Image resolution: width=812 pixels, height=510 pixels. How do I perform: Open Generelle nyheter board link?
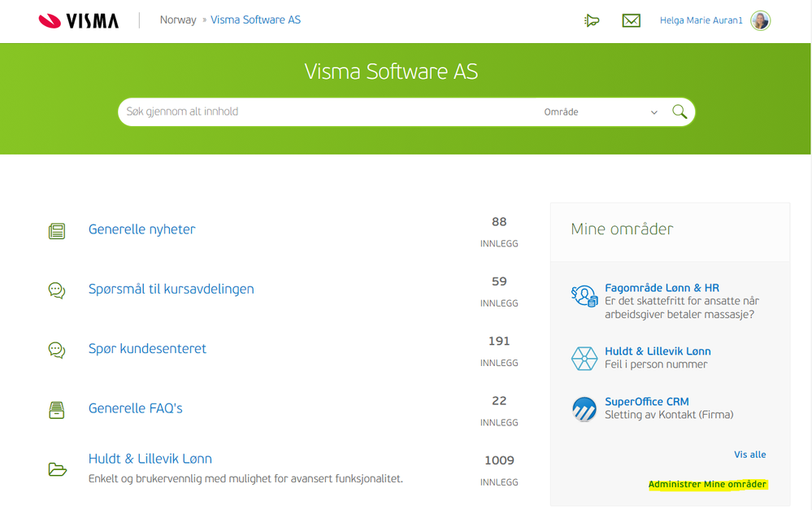pos(141,229)
